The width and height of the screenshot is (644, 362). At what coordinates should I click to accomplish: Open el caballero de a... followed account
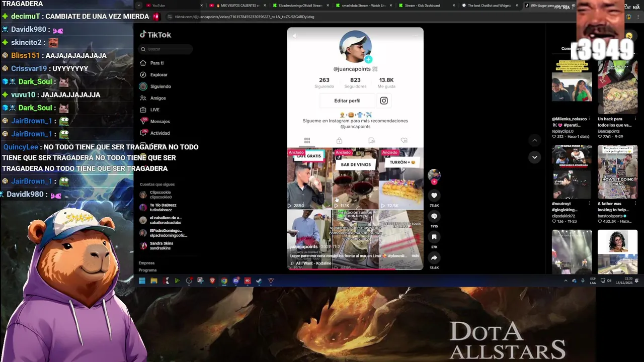(160, 220)
